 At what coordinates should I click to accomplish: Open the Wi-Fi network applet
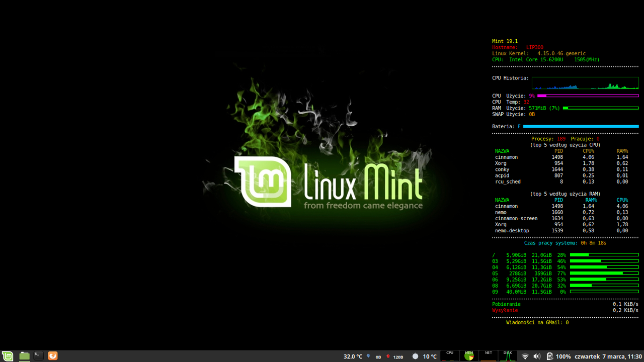pos(525,356)
